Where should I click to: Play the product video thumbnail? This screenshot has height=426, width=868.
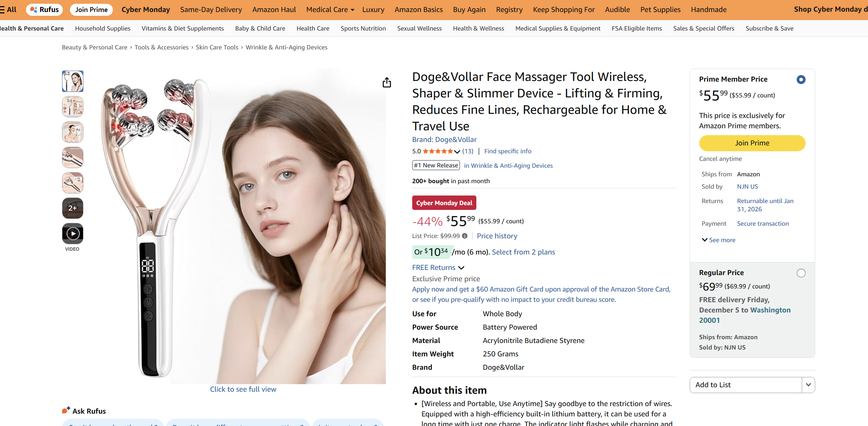[x=72, y=233]
